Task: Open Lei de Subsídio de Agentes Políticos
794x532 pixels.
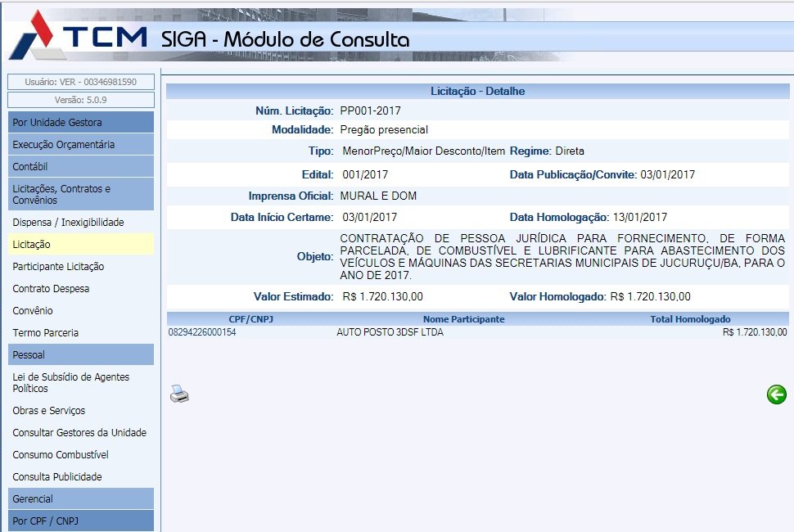Action: [70, 382]
